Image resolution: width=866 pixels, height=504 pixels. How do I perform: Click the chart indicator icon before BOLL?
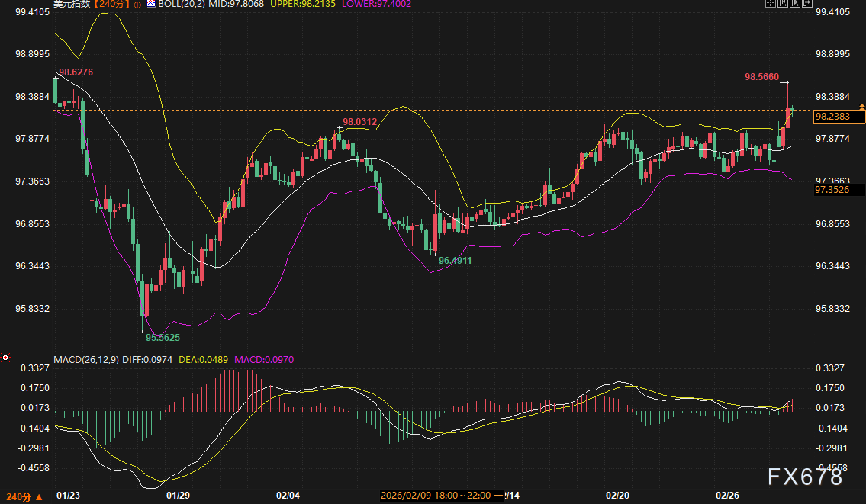[151, 5]
